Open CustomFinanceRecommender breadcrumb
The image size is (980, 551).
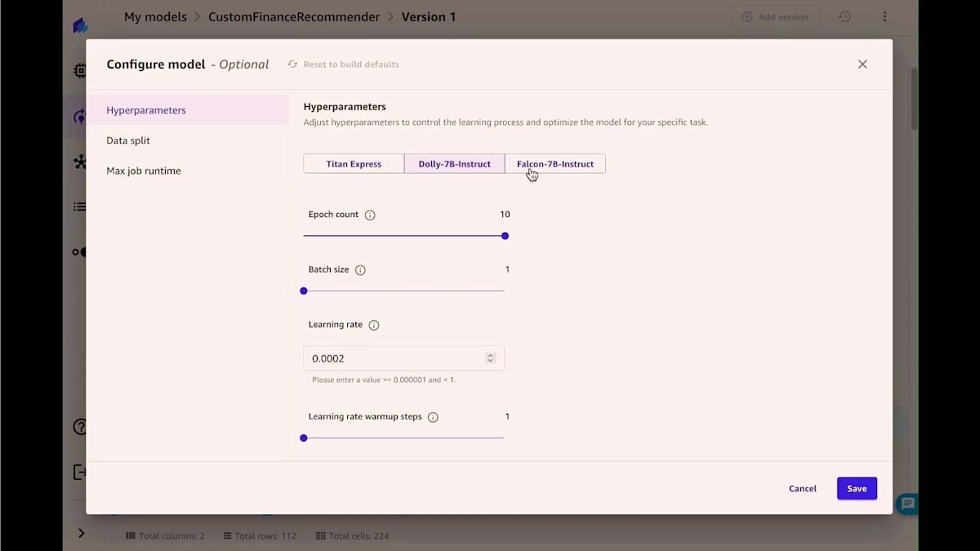point(294,16)
